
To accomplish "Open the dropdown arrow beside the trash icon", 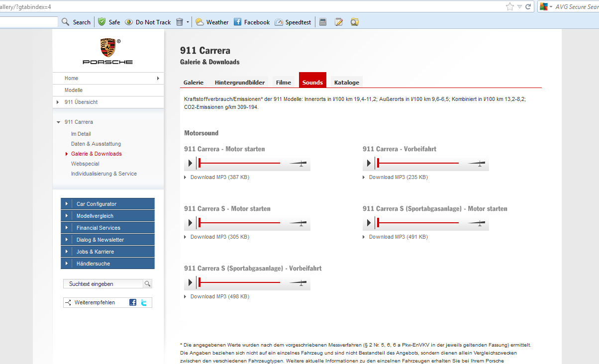I will point(188,22).
